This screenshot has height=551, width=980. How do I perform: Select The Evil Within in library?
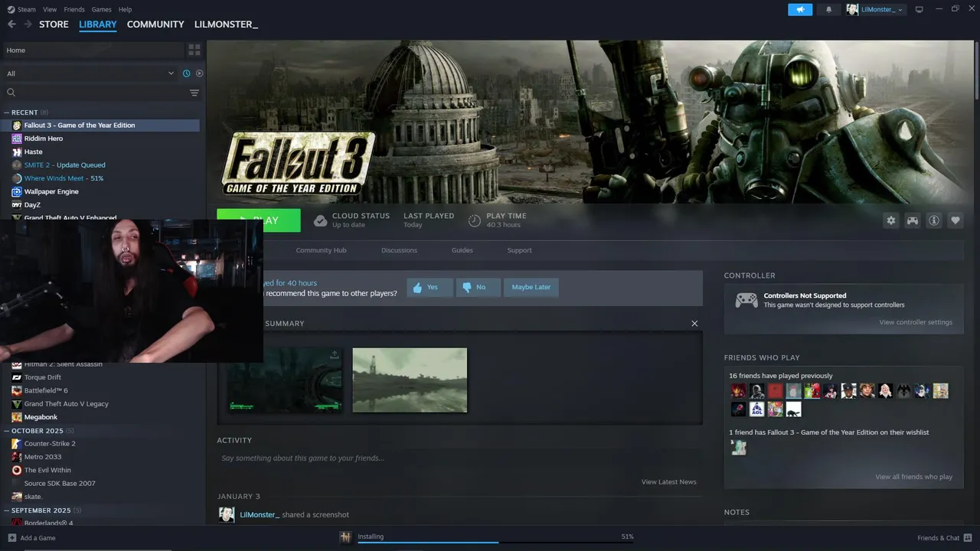coord(47,470)
